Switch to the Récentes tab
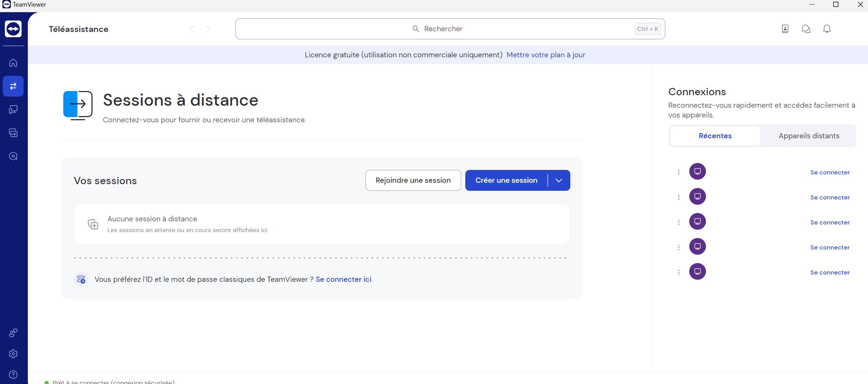Image resolution: width=868 pixels, height=384 pixels. (x=715, y=136)
